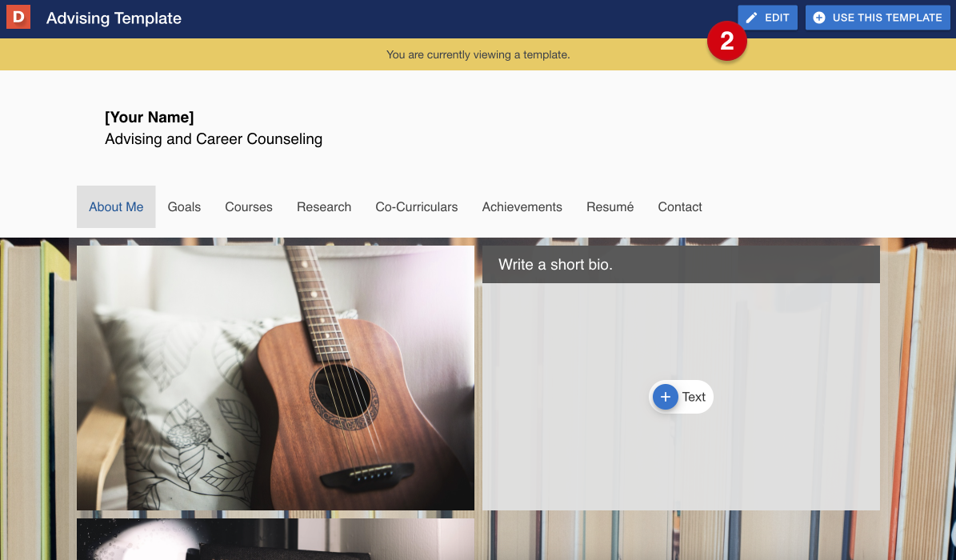Image resolution: width=956 pixels, height=560 pixels.
Task: Click the template viewing notice text
Action: pyautogui.click(x=478, y=55)
